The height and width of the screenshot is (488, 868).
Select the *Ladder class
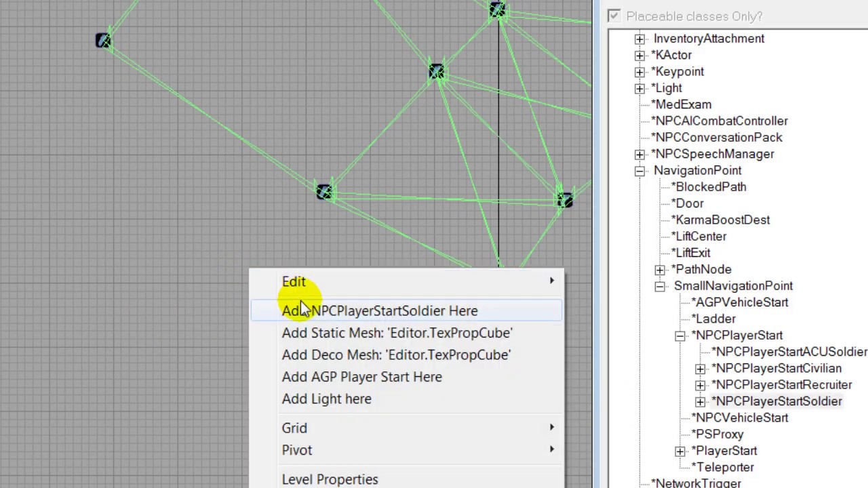pos(713,319)
